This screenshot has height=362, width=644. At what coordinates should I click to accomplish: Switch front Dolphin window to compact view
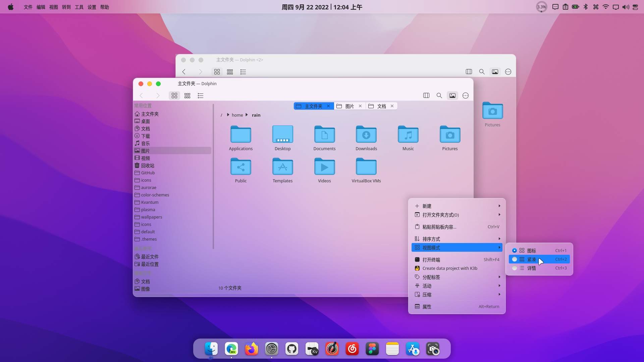[187, 96]
